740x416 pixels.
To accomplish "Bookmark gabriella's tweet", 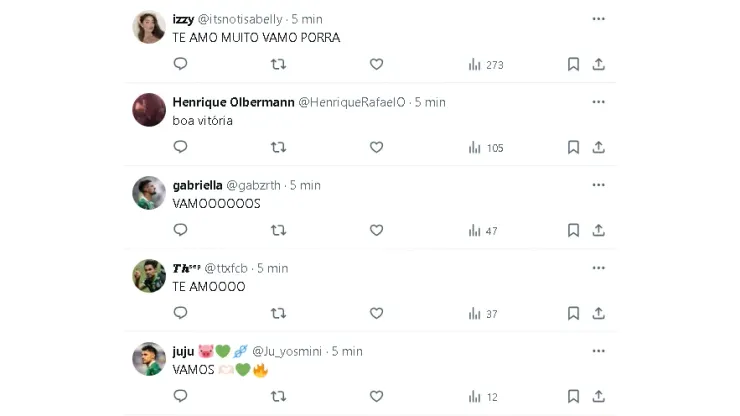I will 573,230.
